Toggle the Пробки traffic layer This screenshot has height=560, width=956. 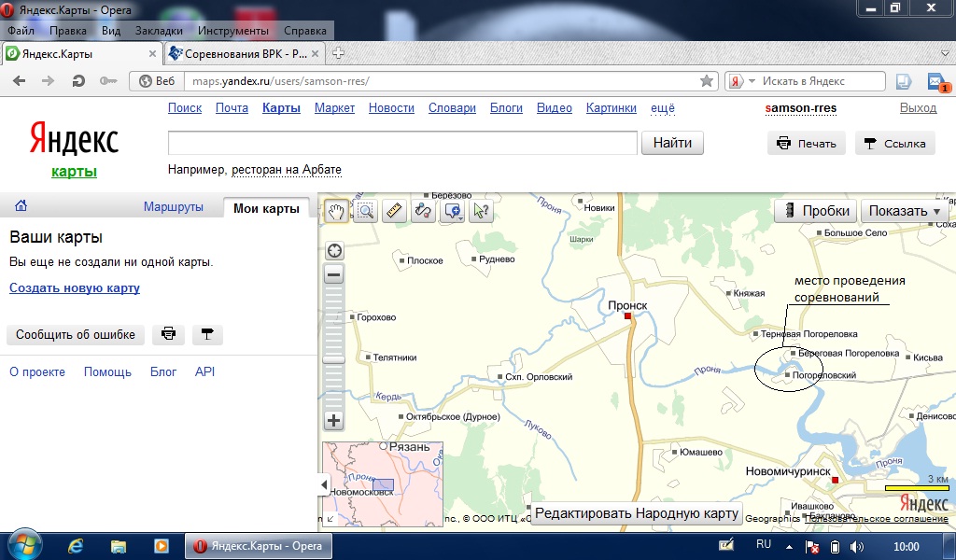816,211
